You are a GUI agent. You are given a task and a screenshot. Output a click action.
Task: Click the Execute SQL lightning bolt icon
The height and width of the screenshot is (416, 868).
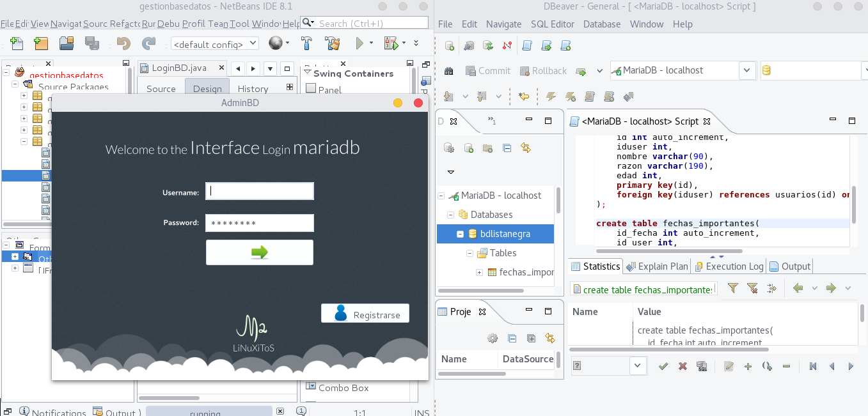(x=551, y=96)
